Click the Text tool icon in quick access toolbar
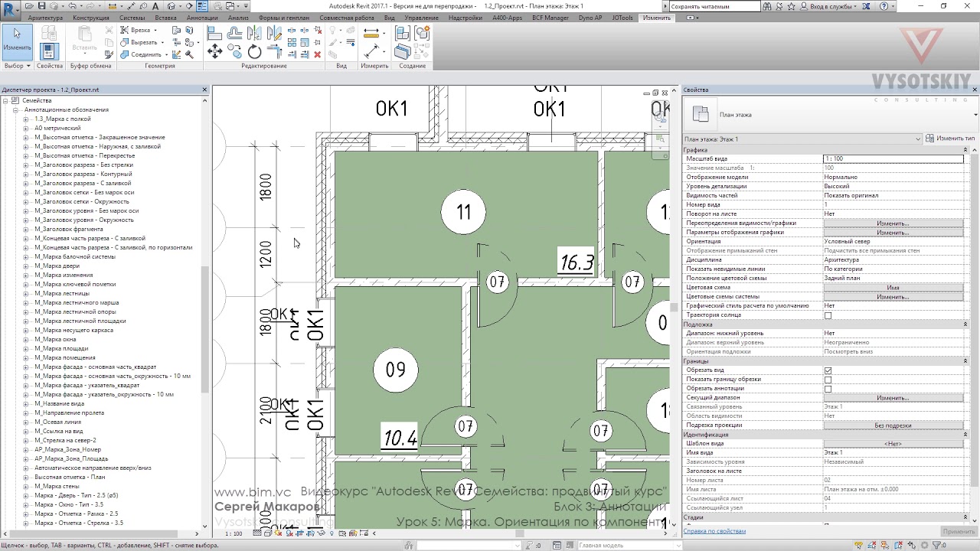This screenshot has height=551, width=980. click(x=155, y=6)
